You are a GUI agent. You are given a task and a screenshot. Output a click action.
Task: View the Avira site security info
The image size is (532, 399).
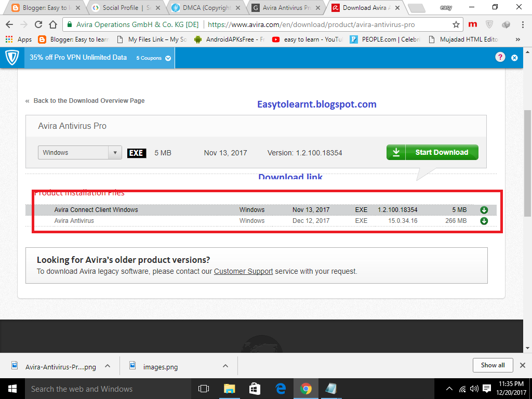[133, 24]
